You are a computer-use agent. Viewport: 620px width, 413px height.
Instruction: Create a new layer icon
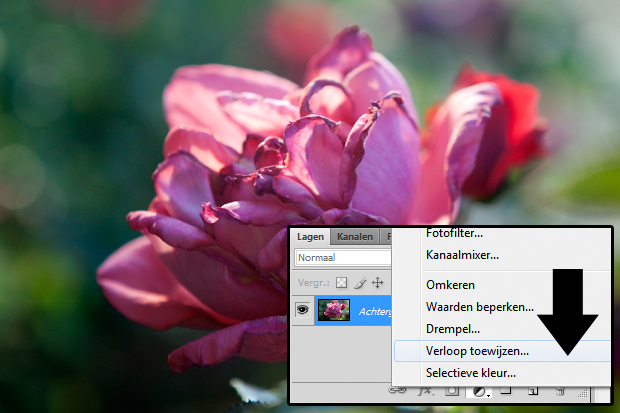point(533,391)
